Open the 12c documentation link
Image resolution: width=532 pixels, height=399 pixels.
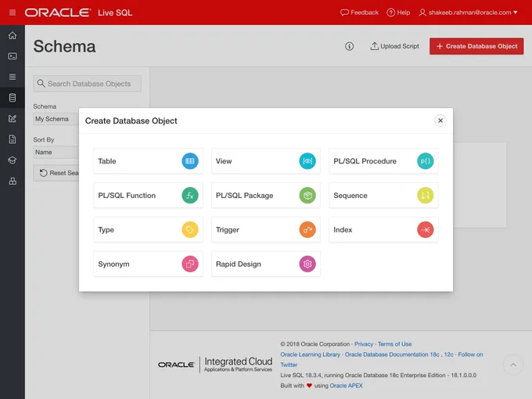click(x=448, y=354)
